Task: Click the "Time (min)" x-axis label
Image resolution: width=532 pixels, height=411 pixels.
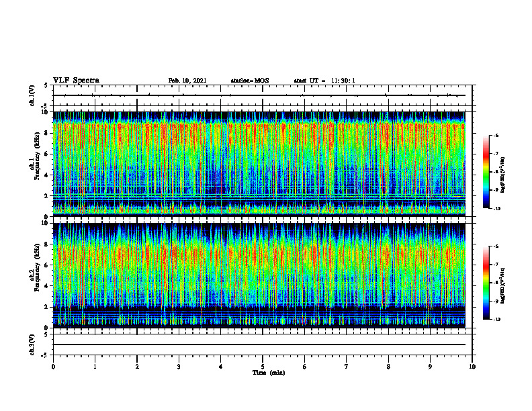Action: (x=269, y=373)
